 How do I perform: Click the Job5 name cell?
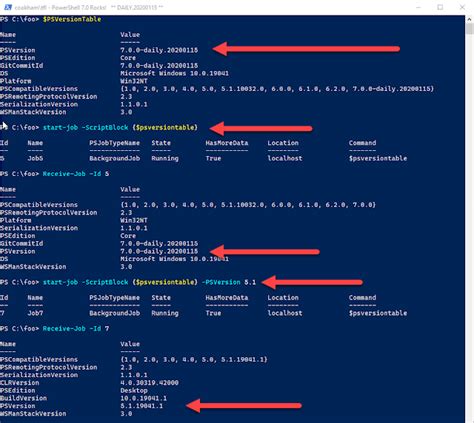35,158
